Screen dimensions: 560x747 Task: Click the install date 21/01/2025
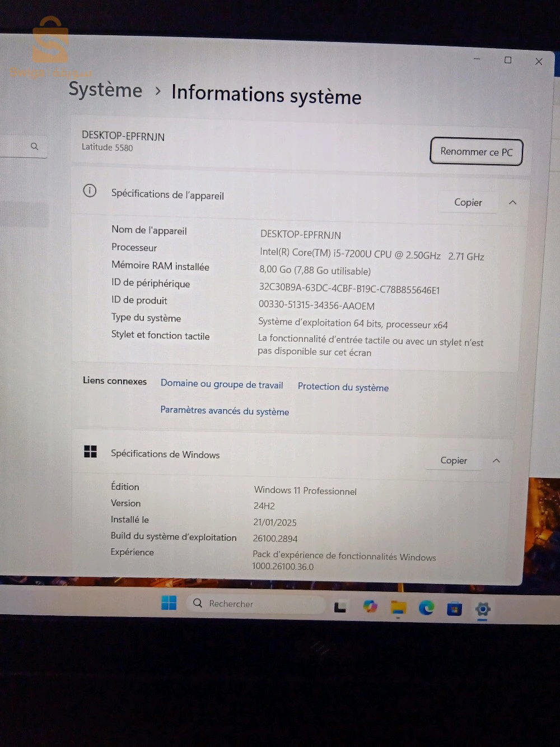tap(275, 522)
